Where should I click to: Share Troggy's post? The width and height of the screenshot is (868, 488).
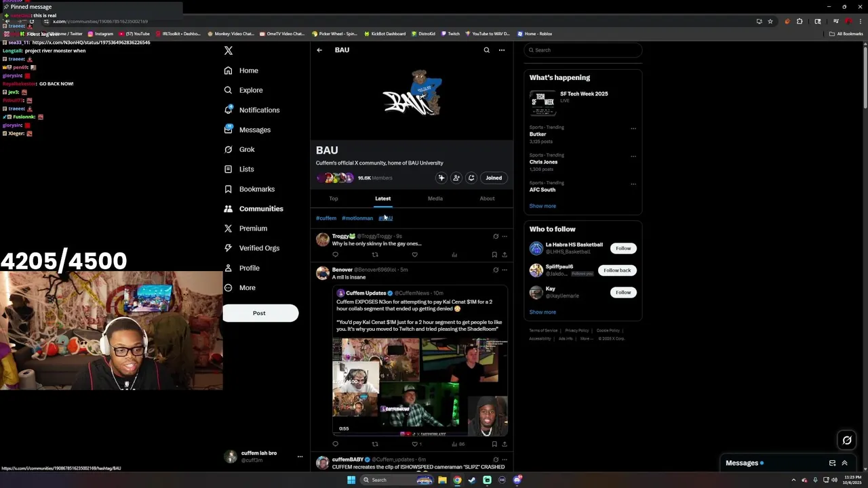coord(504,255)
